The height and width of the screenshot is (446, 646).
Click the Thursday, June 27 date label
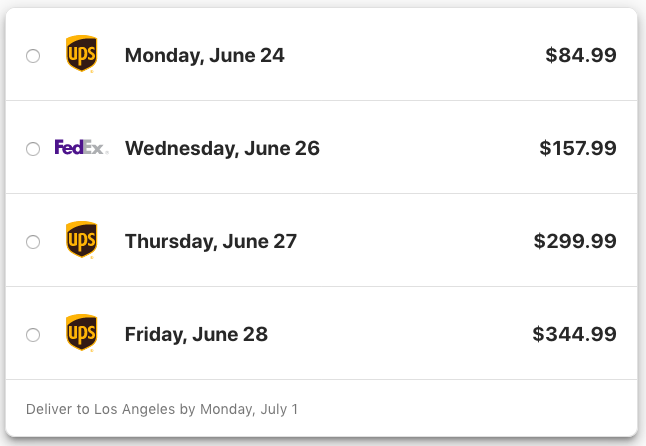click(211, 242)
